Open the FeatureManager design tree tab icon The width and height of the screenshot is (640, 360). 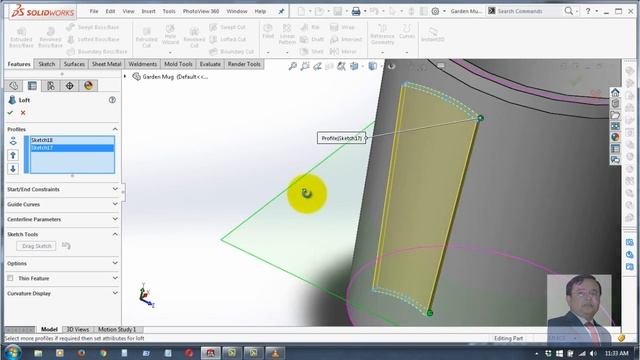13,86
